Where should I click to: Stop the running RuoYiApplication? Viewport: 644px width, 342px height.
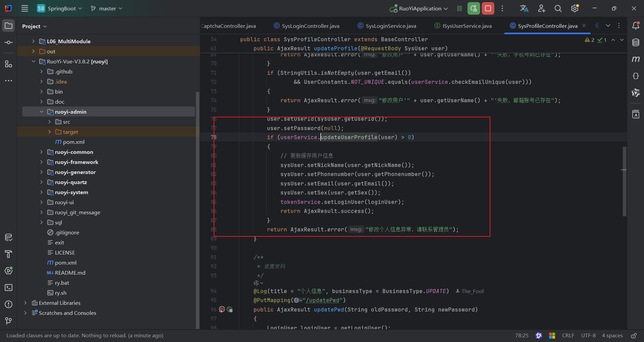pyautogui.click(x=488, y=8)
